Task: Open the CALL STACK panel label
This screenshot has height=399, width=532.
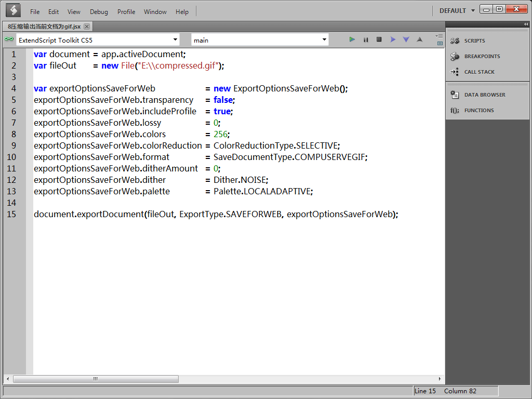Action: (x=479, y=72)
